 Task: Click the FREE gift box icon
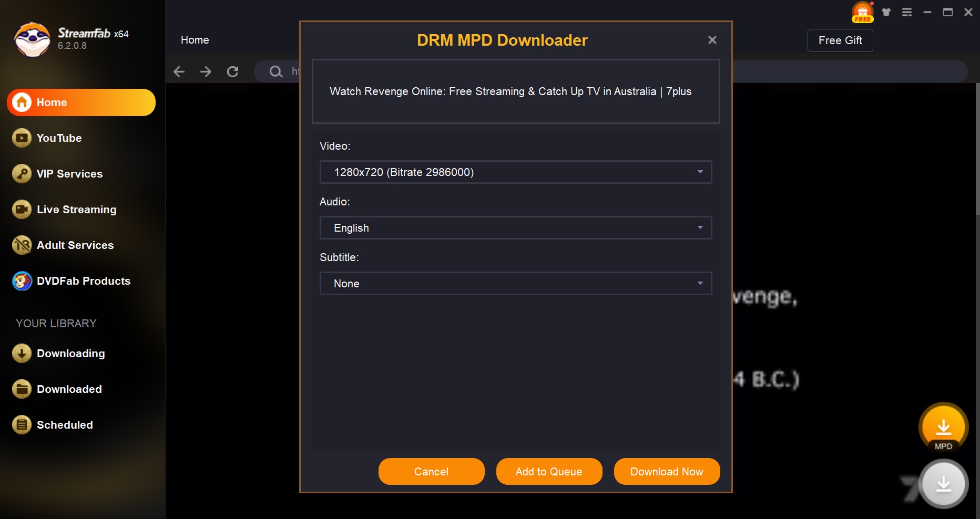click(x=863, y=13)
